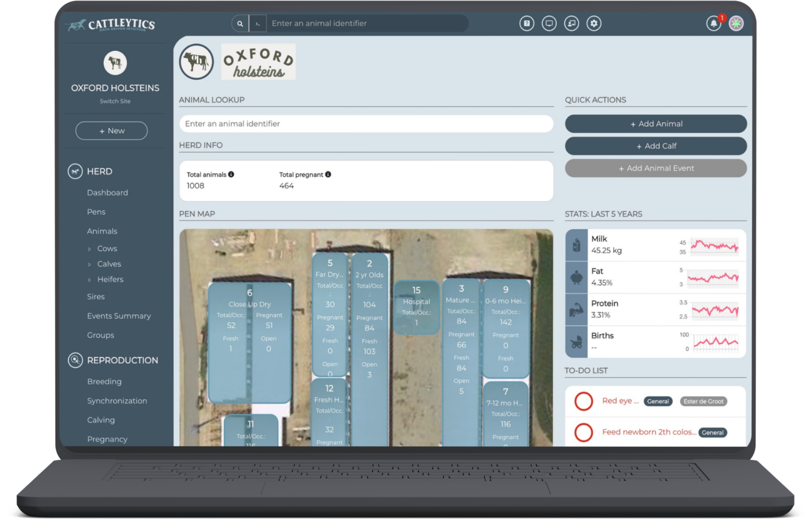
Task: Click the Total animals info icon
Action: pyautogui.click(x=231, y=174)
